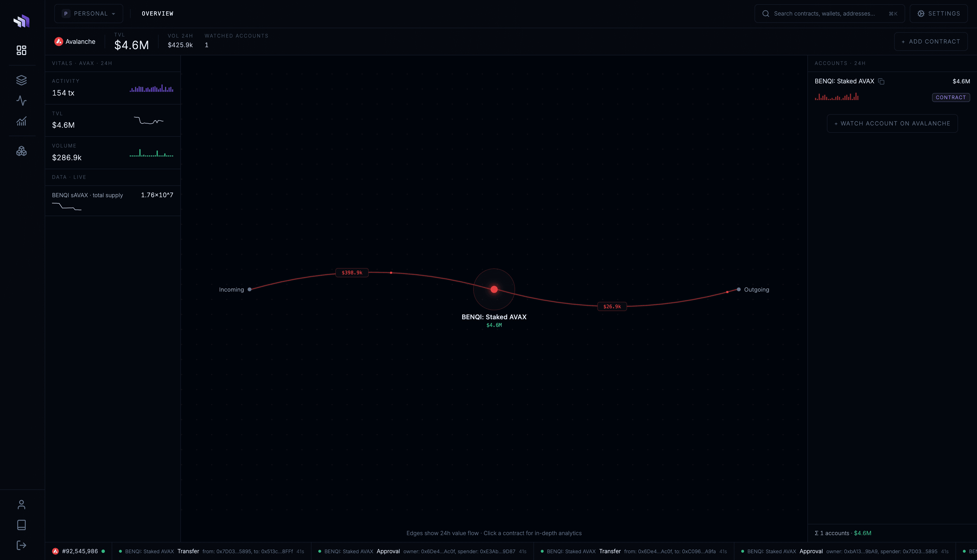Click Add Contract button
The height and width of the screenshot is (560, 977).
[x=931, y=42]
